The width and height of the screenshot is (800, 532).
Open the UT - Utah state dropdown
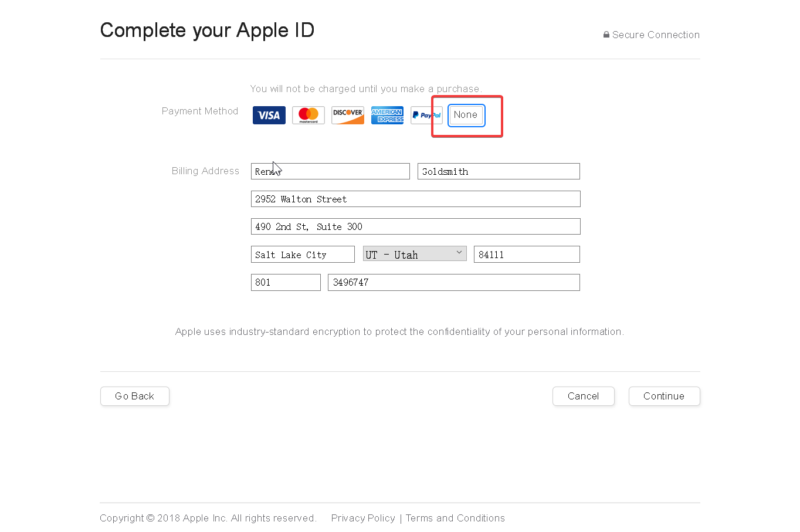(415, 254)
